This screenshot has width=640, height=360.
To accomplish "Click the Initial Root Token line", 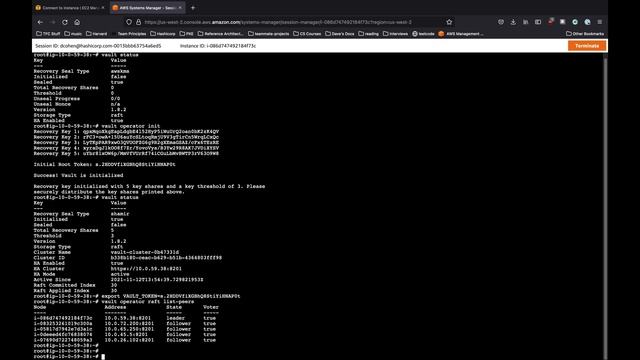I will point(104,164).
